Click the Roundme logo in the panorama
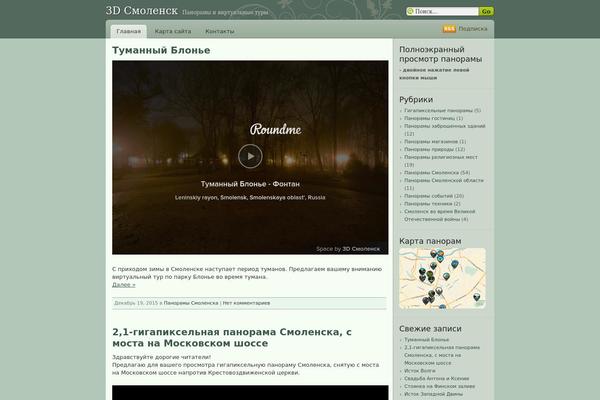600x400 pixels. point(276,129)
